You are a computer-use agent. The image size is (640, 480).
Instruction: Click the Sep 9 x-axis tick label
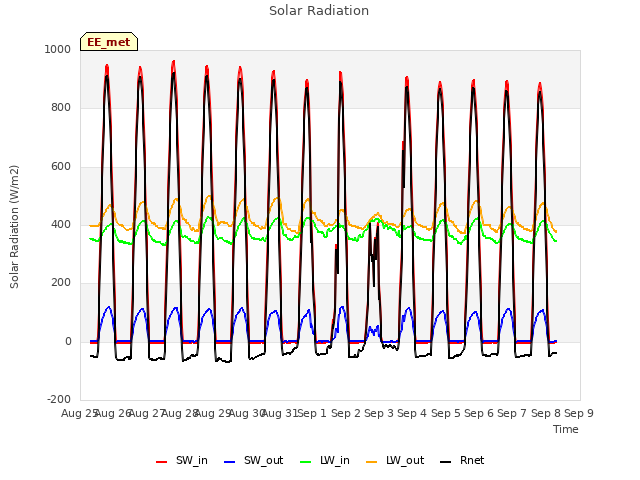pos(579,413)
